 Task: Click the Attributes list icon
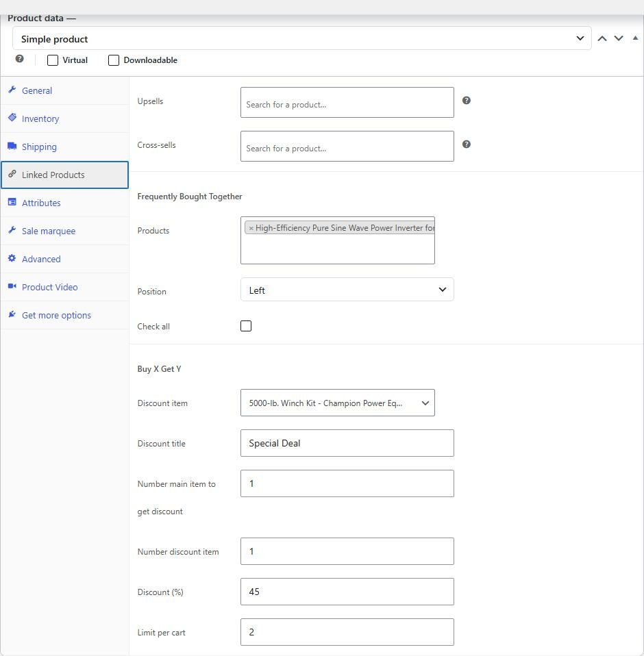(x=12, y=202)
